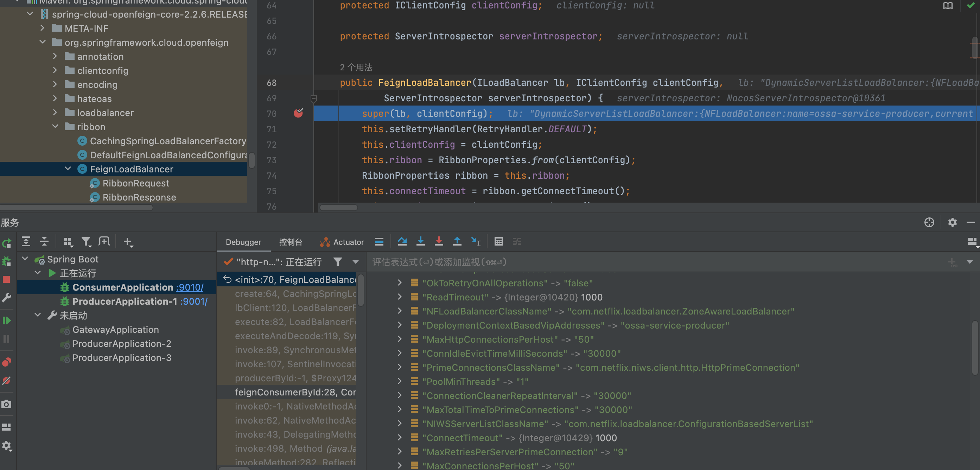Switch to the 控制台 console tab
980x470 pixels.
click(290, 242)
